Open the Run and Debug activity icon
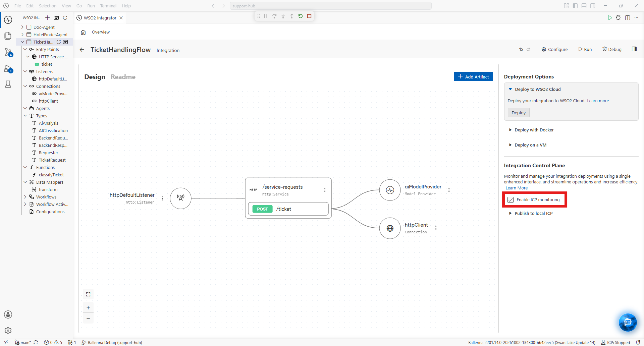 click(x=8, y=69)
